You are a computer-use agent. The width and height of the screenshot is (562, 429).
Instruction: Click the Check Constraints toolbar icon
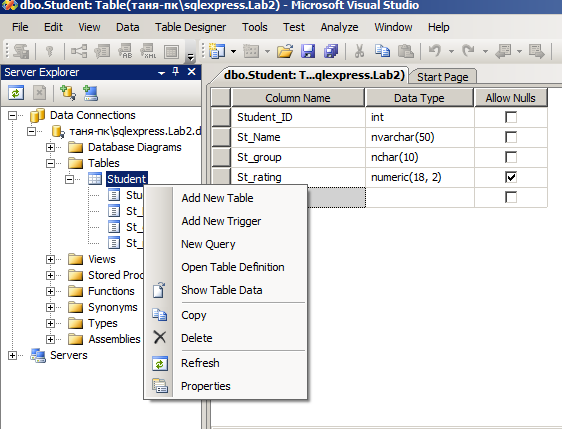pos(171,51)
